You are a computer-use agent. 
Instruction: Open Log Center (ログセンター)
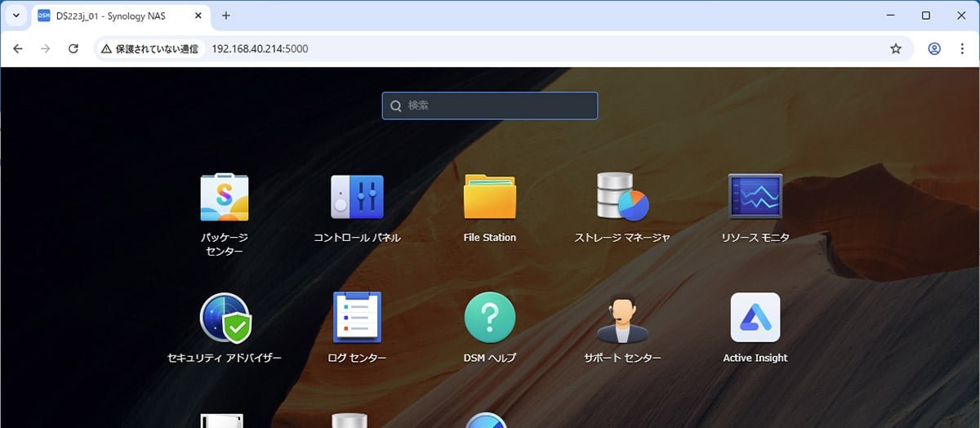coord(357,319)
